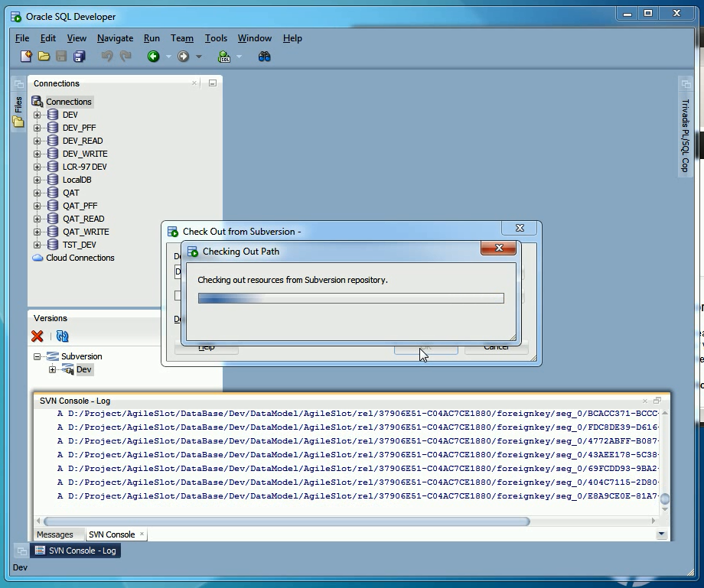This screenshot has width=704, height=588.
Task: Open the Tools menu
Action: coord(216,38)
